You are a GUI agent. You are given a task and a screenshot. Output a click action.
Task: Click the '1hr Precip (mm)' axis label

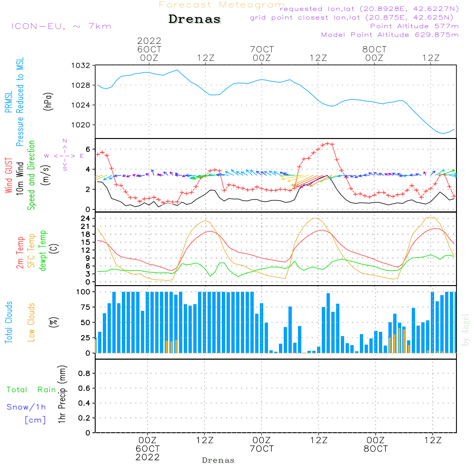[x=62, y=394]
